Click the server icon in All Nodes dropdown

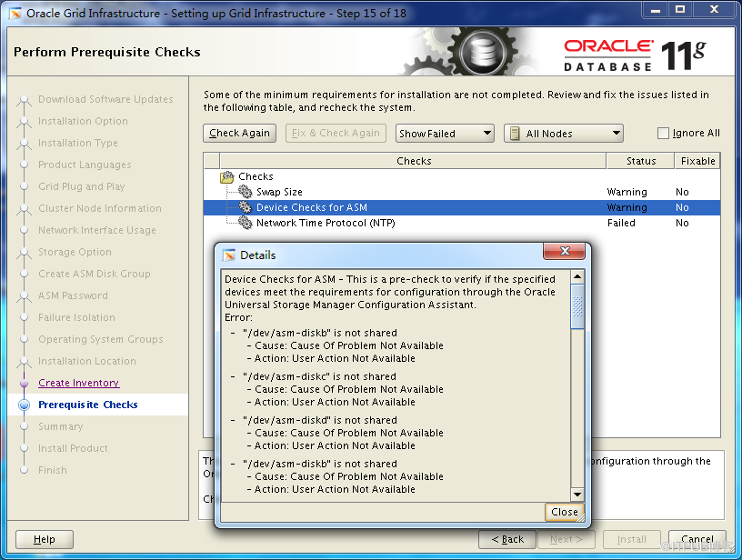pyautogui.click(x=515, y=134)
